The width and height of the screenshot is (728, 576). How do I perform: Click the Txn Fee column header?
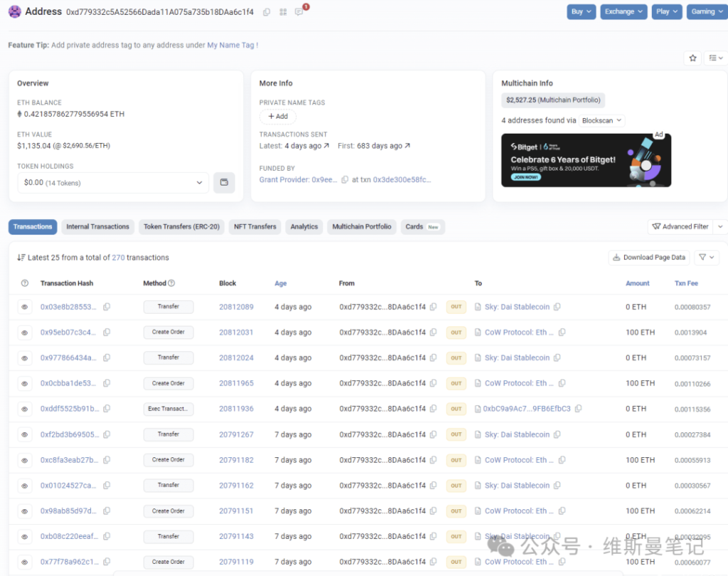pyautogui.click(x=686, y=283)
